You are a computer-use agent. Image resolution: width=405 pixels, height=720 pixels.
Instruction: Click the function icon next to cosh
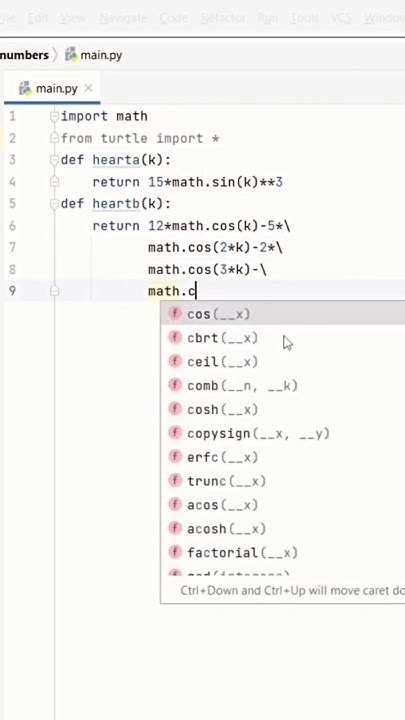(175, 409)
